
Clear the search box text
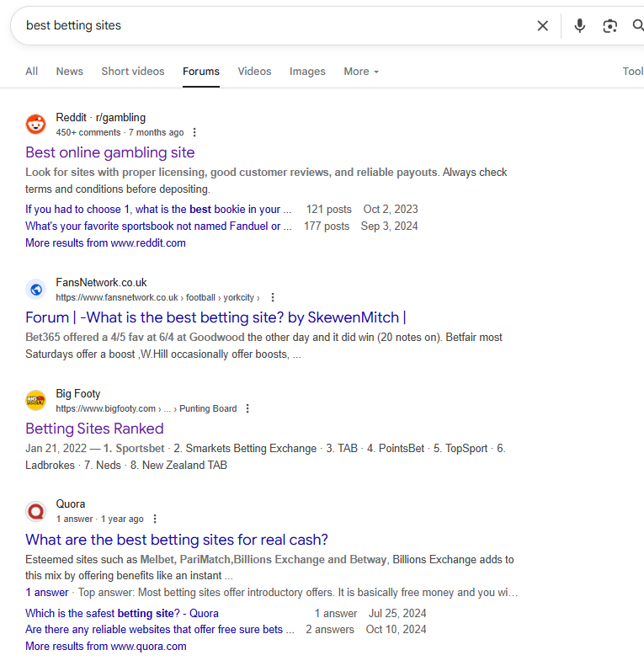point(543,26)
